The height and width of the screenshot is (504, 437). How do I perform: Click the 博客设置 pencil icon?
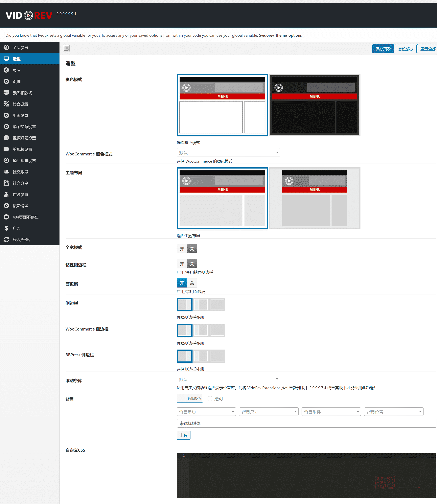click(x=6, y=104)
